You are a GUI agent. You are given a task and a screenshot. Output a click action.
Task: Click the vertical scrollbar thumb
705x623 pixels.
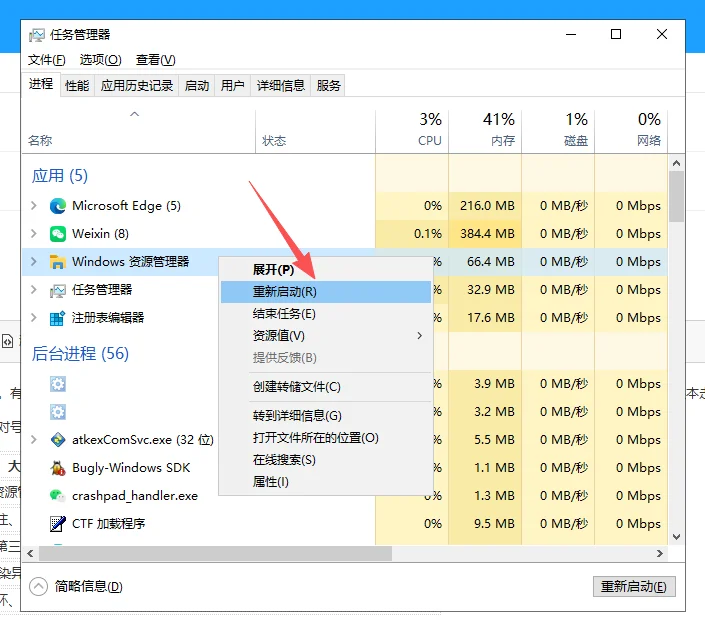pyautogui.click(x=676, y=197)
